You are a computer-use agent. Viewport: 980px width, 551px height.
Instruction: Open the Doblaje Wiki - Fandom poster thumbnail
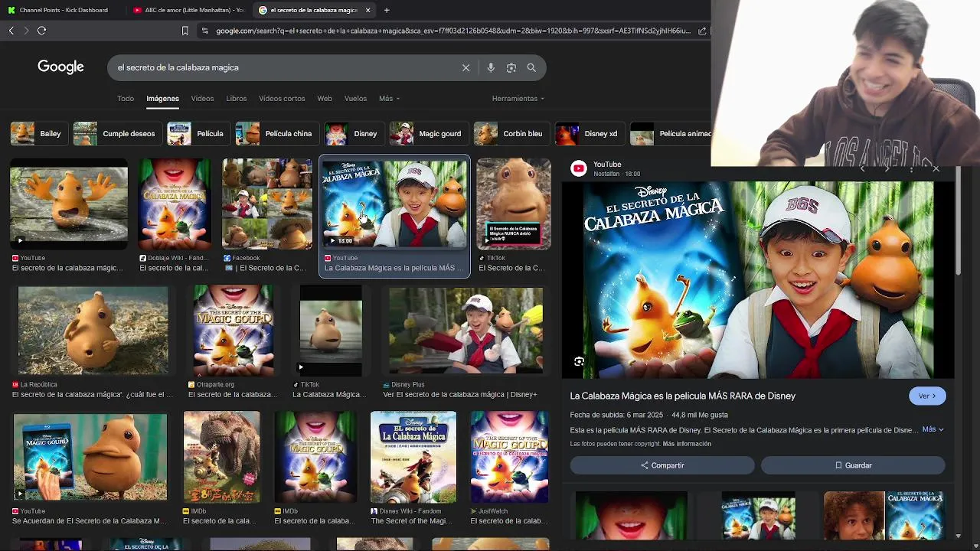click(175, 204)
